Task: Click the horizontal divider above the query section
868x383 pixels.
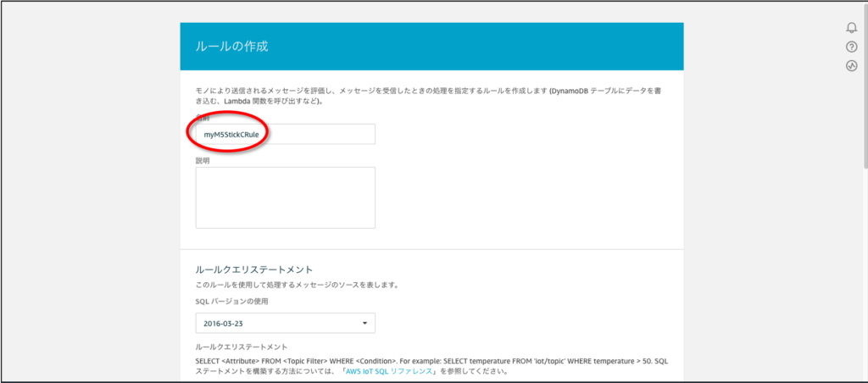Action: click(431, 249)
